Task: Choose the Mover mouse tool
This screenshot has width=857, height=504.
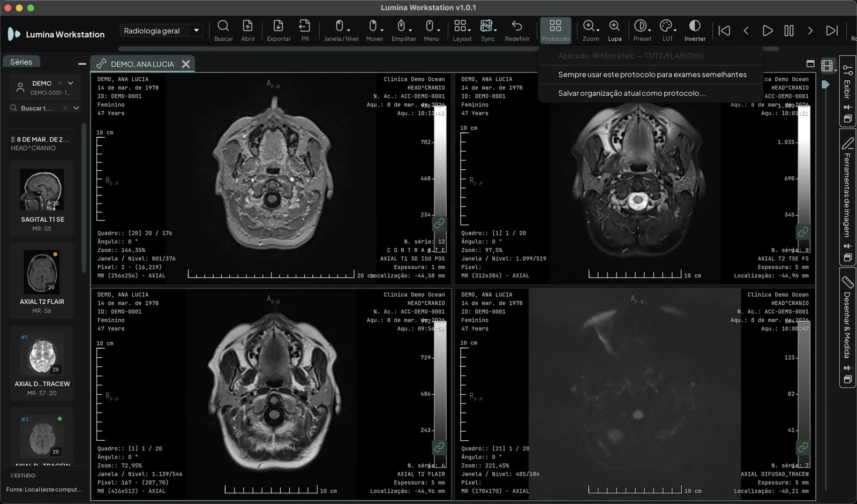Action: pyautogui.click(x=374, y=31)
